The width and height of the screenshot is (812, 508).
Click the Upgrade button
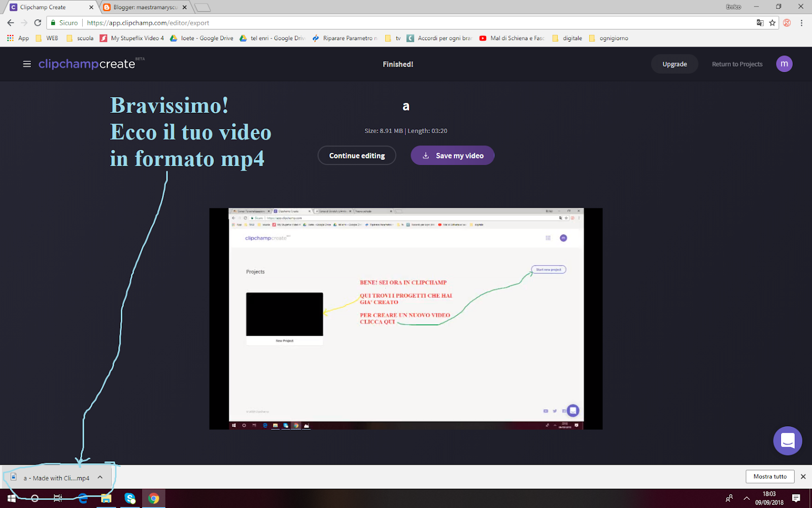click(674, 64)
